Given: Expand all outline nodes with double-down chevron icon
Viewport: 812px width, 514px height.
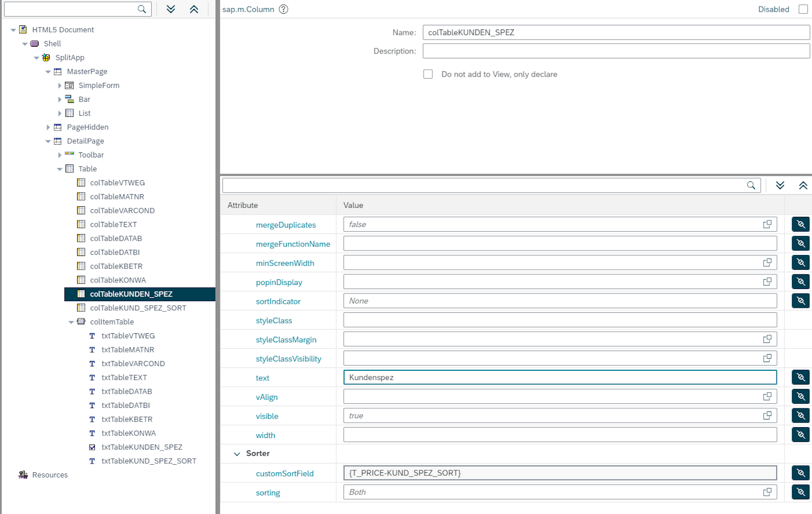Looking at the screenshot, I should (x=171, y=9).
